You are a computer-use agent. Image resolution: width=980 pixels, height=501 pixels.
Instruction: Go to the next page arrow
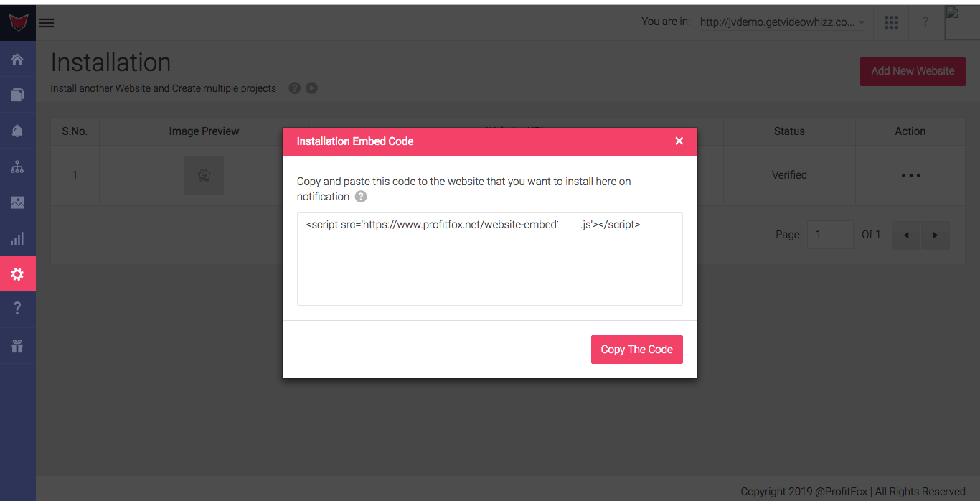pyautogui.click(x=935, y=235)
